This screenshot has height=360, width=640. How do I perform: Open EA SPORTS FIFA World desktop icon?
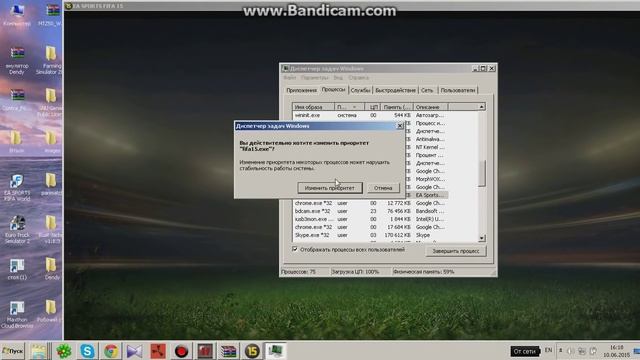(17, 187)
